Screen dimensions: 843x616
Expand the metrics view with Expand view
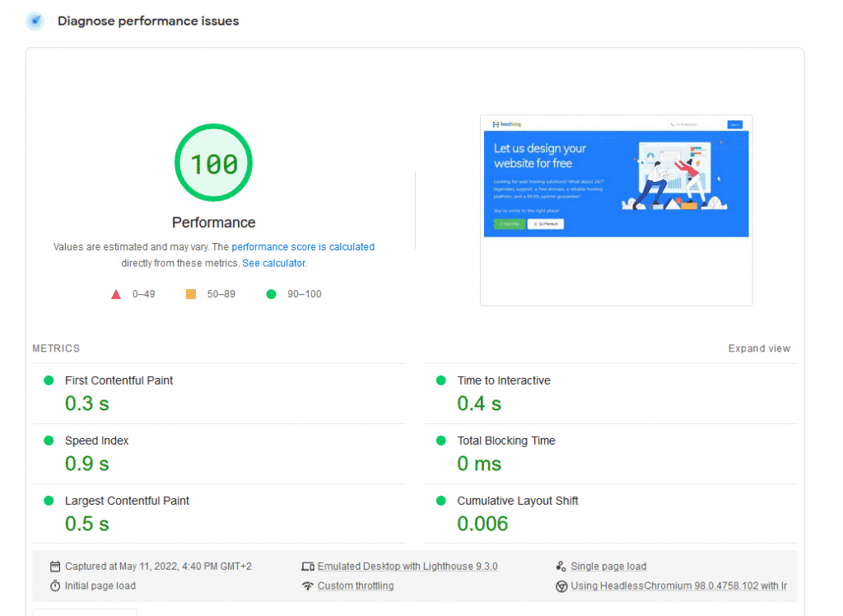click(759, 348)
